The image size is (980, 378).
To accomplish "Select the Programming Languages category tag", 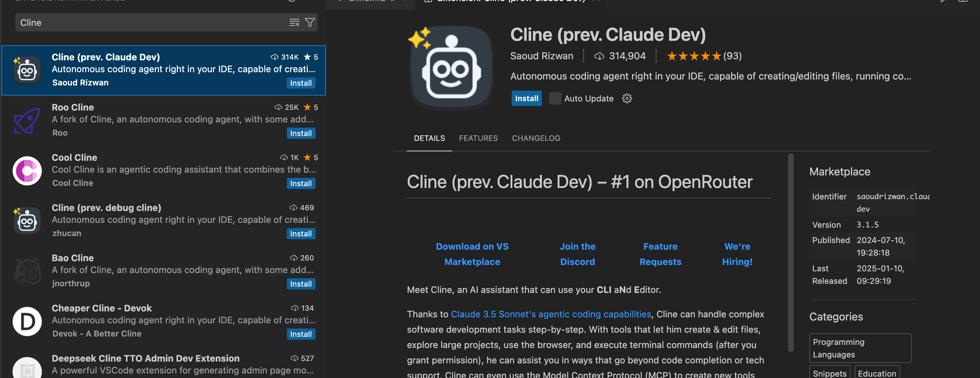I will (860, 348).
